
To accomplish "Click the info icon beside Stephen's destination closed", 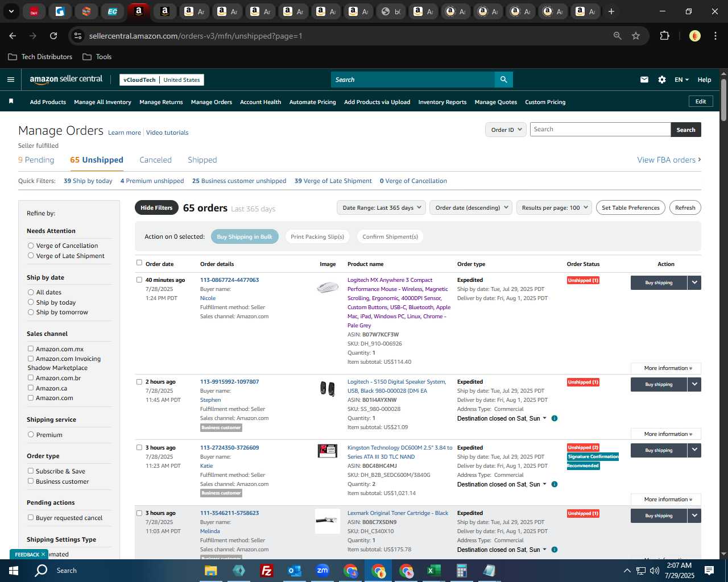I will click(x=555, y=418).
